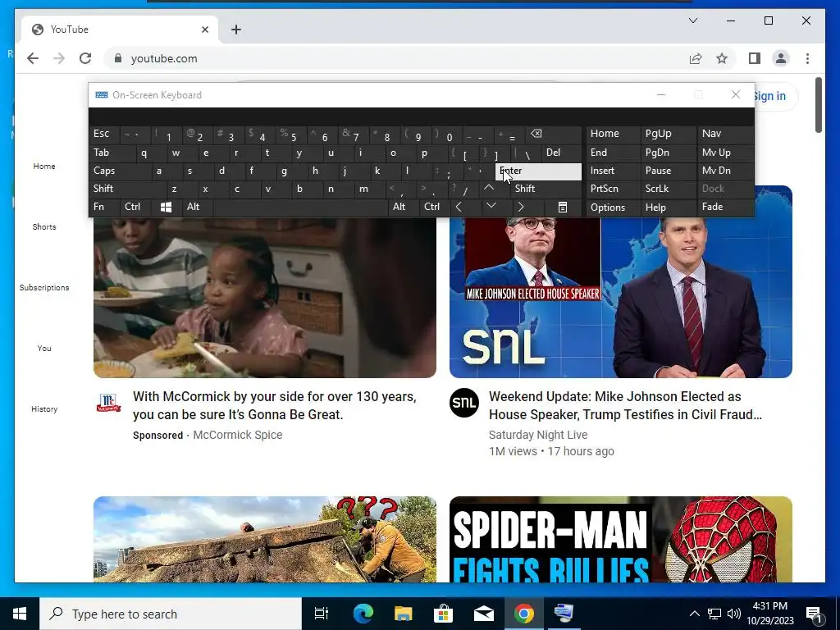This screenshot has width=840, height=630.
Task: Click the Enter key on the On-Screen Keyboard
Action: tap(538, 171)
